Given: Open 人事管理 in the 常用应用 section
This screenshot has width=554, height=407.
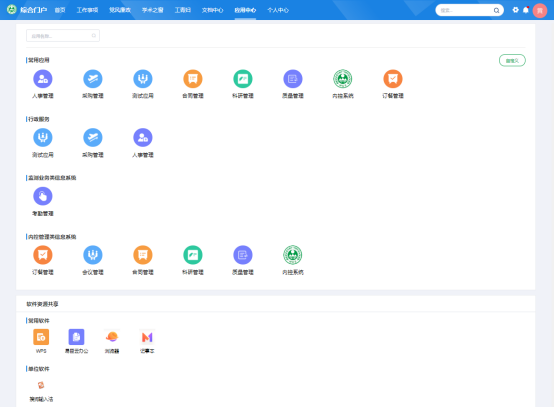Looking at the screenshot, I should [x=43, y=79].
